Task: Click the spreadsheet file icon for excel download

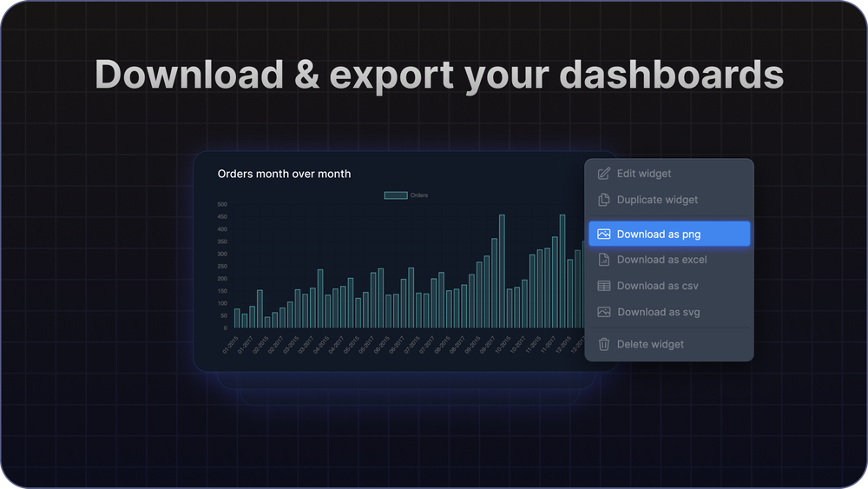Action: pyautogui.click(x=604, y=260)
